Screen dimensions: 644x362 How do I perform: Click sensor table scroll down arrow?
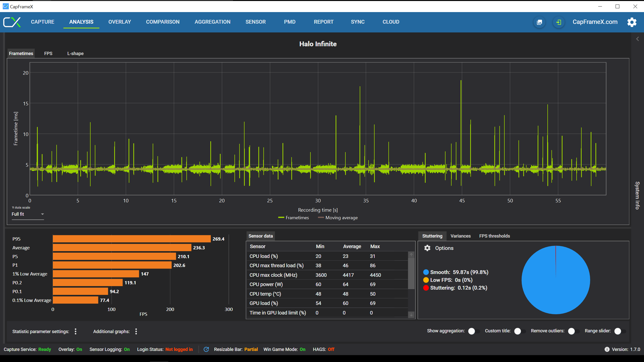click(411, 314)
